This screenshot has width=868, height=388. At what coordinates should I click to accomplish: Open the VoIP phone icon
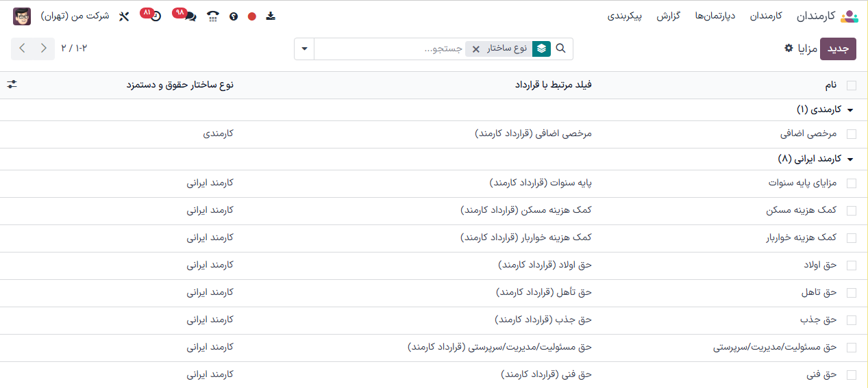pyautogui.click(x=213, y=16)
